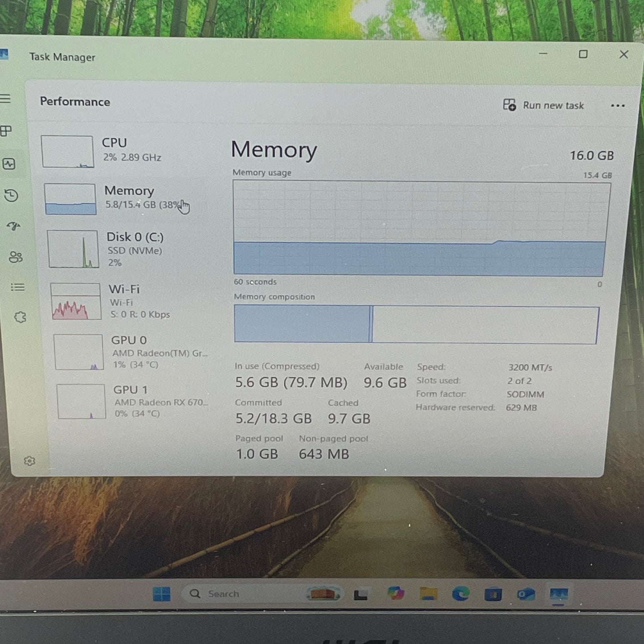
Task: Click the Available 9.6 GB value
Action: [385, 383]
